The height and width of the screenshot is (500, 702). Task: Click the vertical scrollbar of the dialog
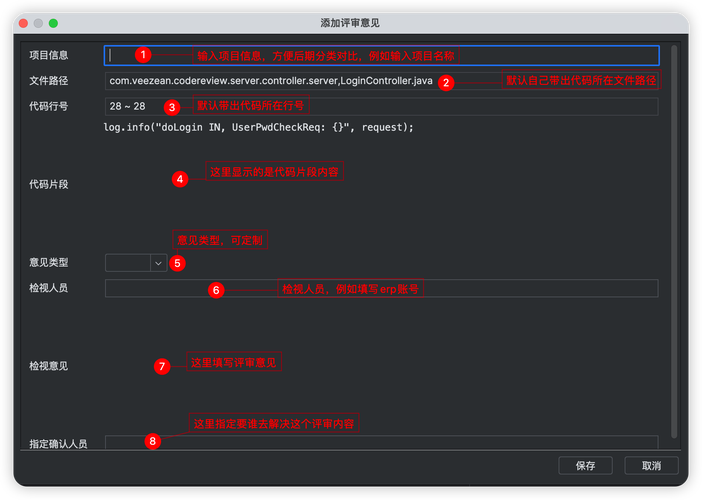pos(674,242)
